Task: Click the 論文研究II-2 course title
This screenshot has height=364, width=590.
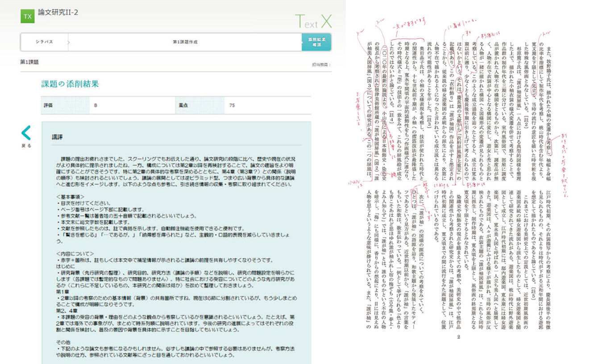Action: point(58,12)
